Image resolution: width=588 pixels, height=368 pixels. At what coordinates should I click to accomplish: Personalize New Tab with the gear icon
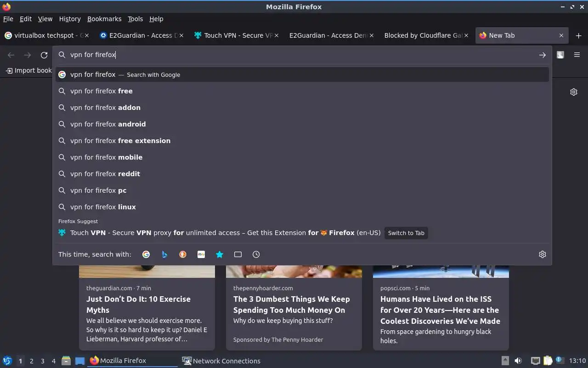574,92
